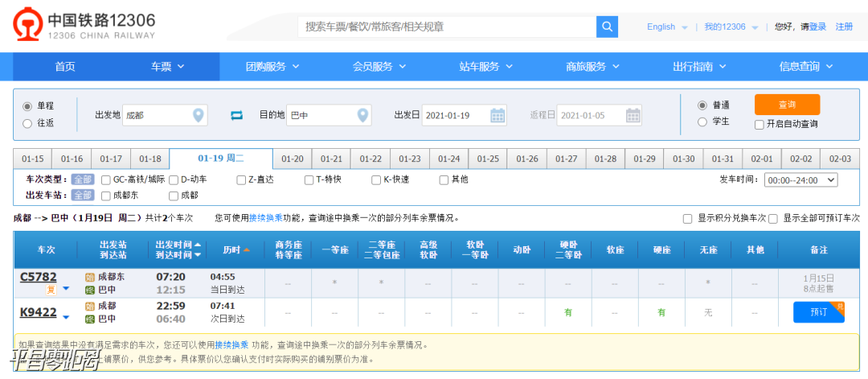
Task: Click the China Railway 12306 logo
Action: click(x=84, y=24)
